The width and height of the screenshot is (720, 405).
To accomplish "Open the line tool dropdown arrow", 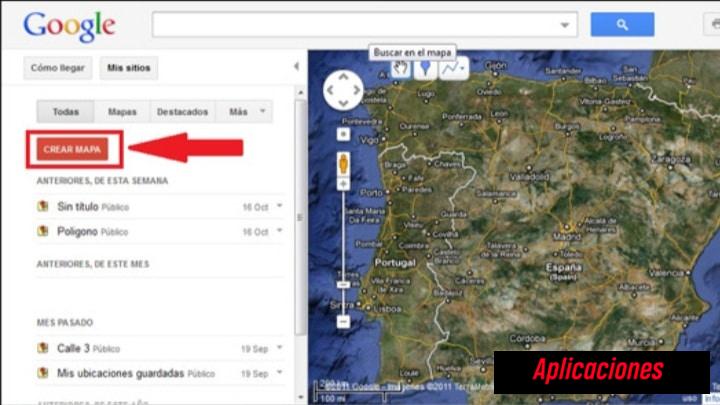I will click(x=463, y=69).
